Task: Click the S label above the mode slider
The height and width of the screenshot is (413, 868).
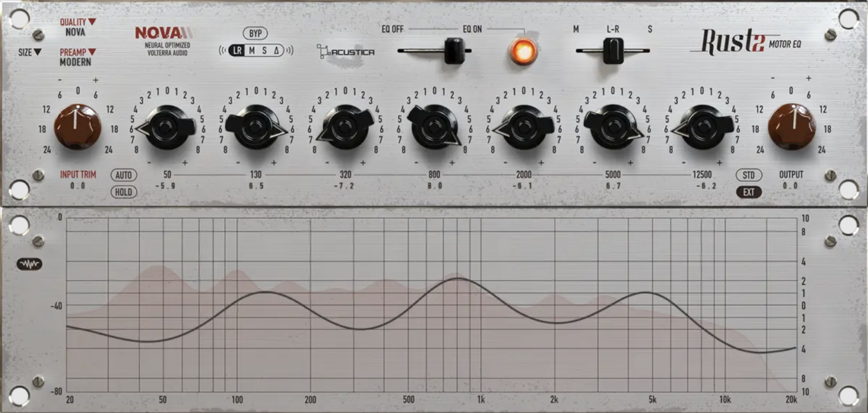Action: [650, 29]
